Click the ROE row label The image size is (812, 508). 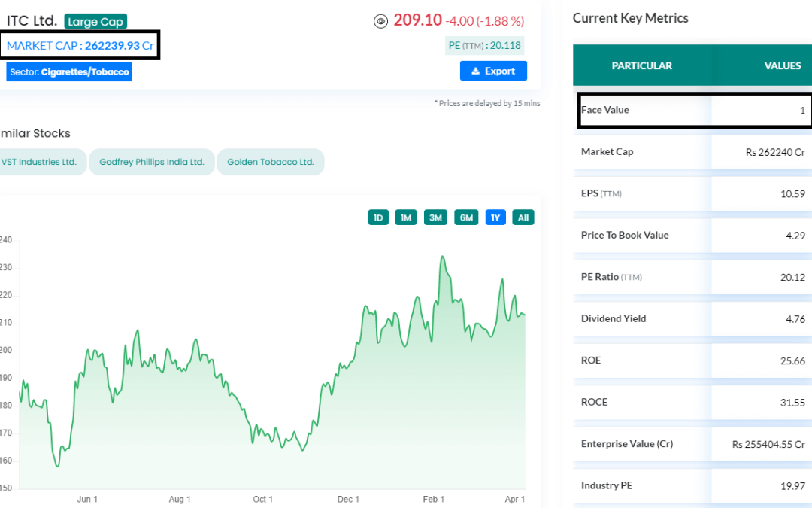point(591,360)
